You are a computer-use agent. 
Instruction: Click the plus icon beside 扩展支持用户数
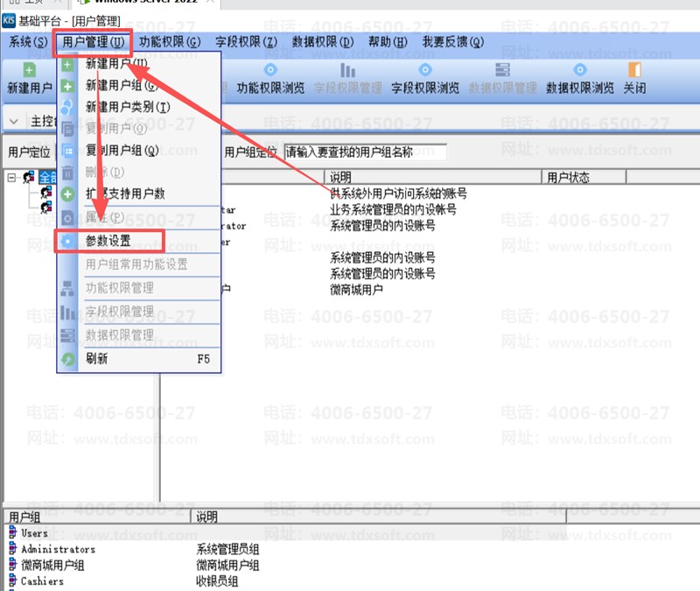(x=67, y=193)
